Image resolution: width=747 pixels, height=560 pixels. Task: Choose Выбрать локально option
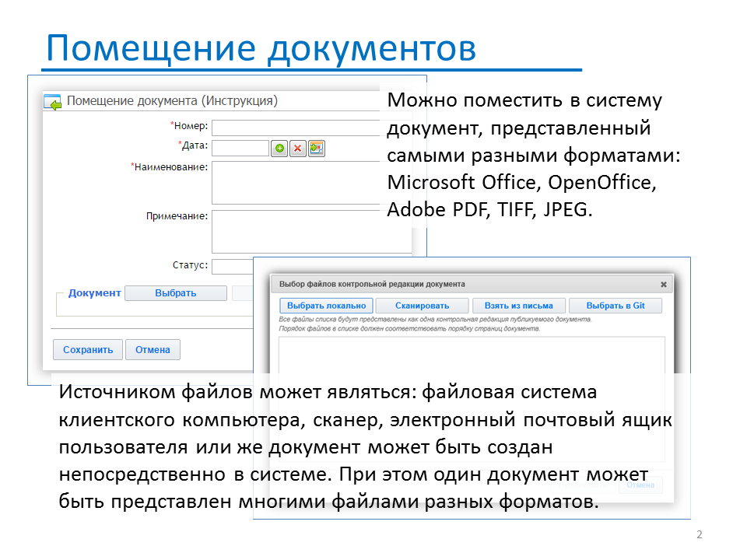pos(326,306)
